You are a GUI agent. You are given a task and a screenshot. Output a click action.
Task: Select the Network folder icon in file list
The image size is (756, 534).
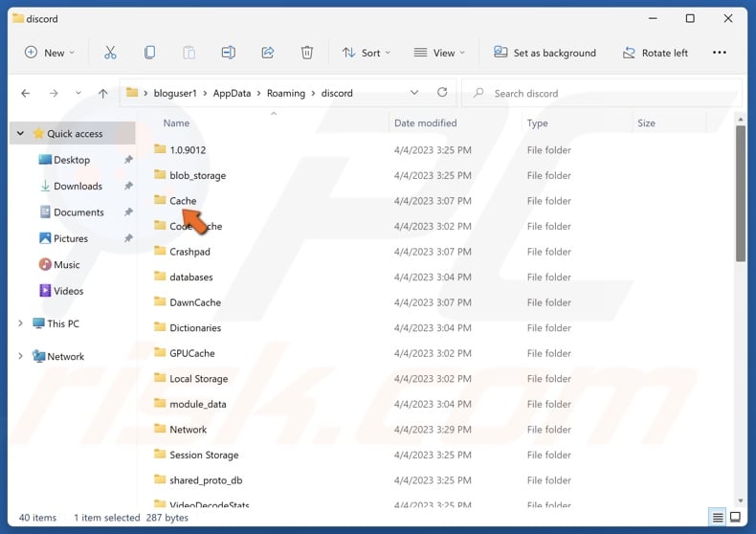pos(160,429)
